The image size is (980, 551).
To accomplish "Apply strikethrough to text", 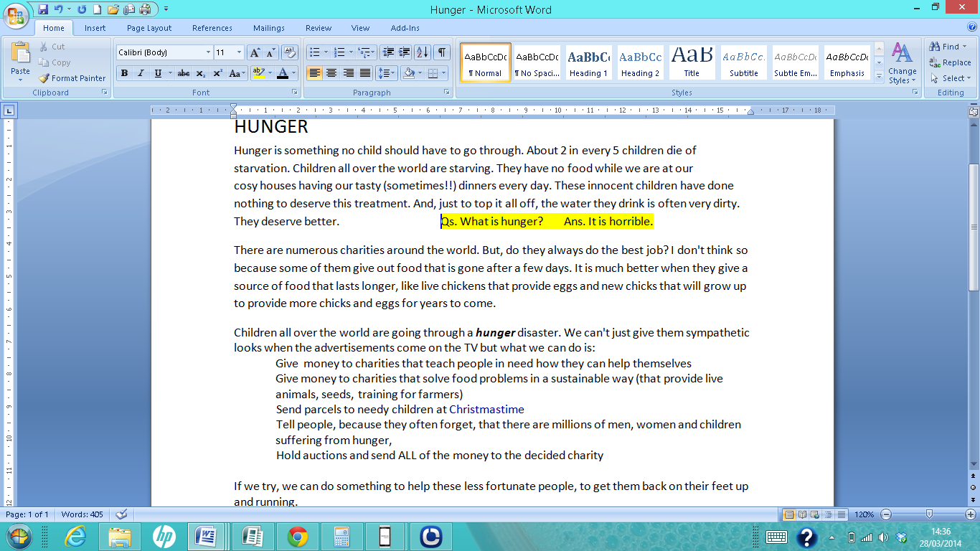I will [x=184, y=73].
